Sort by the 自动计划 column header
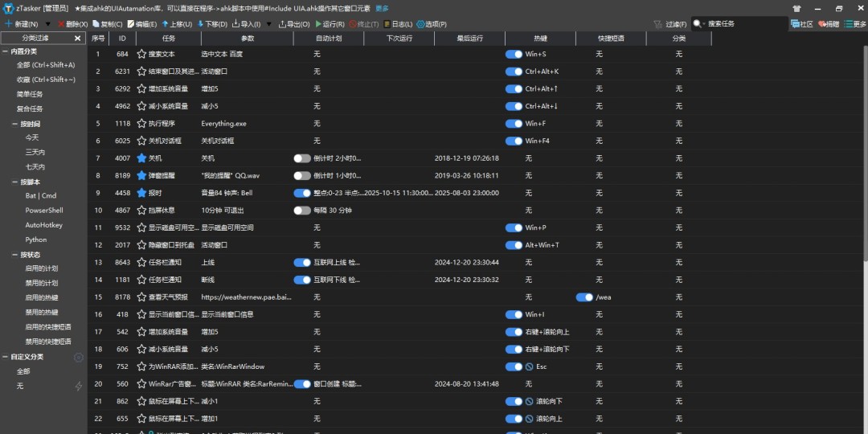The width and height of the screenshot is (868, 434). tap(329, 39)
